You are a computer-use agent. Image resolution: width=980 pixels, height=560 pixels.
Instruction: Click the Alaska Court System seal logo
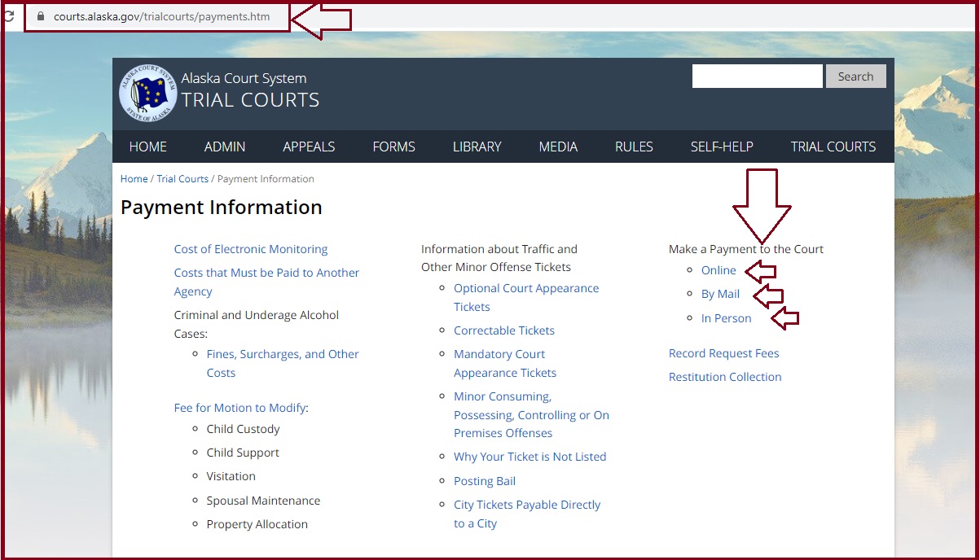click(147, 93)
